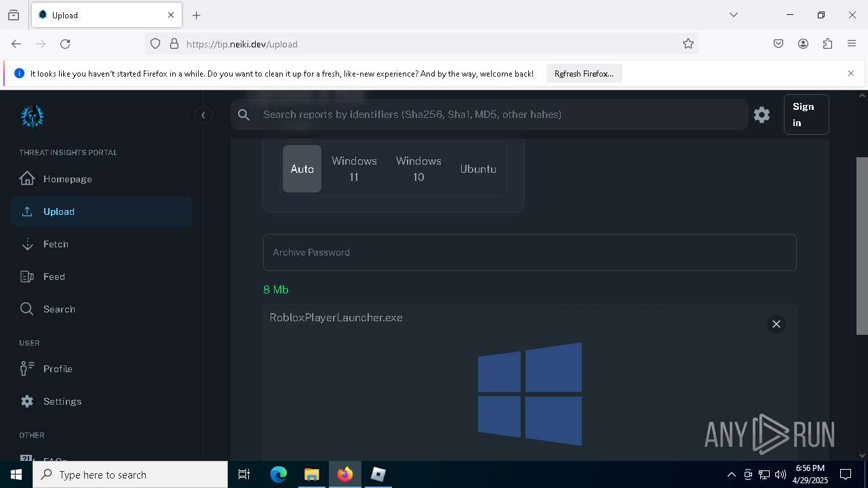Click the address bar URL tip.neiki.dev/upload
The height and width of the screenshot is (488, 868).
tap(242, 44)
